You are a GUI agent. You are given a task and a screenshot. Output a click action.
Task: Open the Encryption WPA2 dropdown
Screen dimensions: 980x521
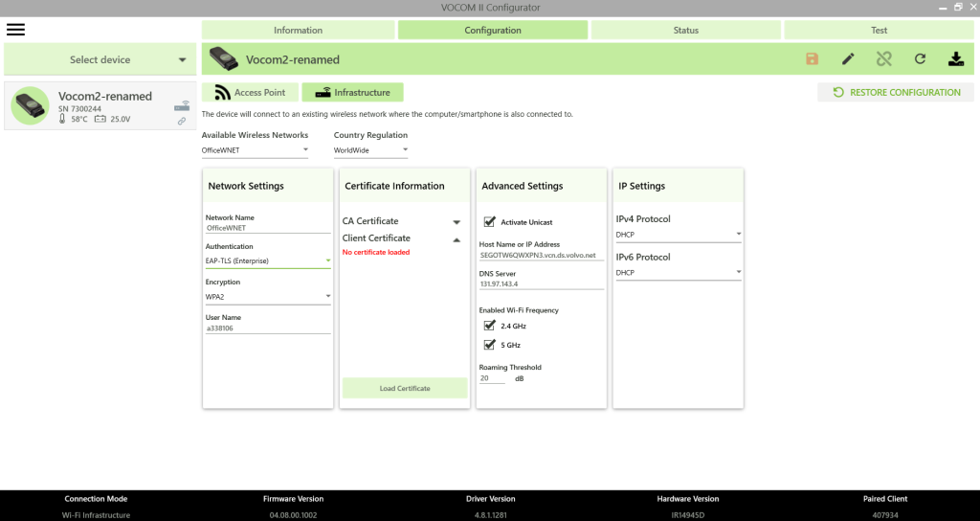(268, 297)
